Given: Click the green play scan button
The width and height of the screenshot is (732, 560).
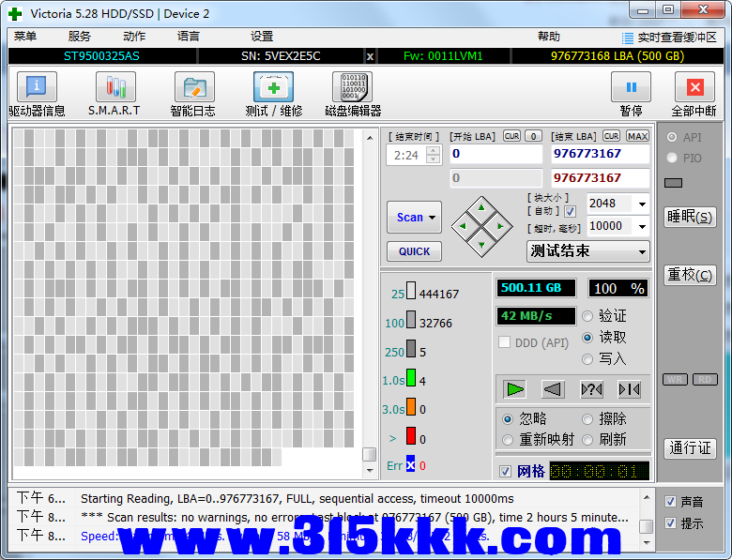Looking at the screenshot, I should click(515, 389).
